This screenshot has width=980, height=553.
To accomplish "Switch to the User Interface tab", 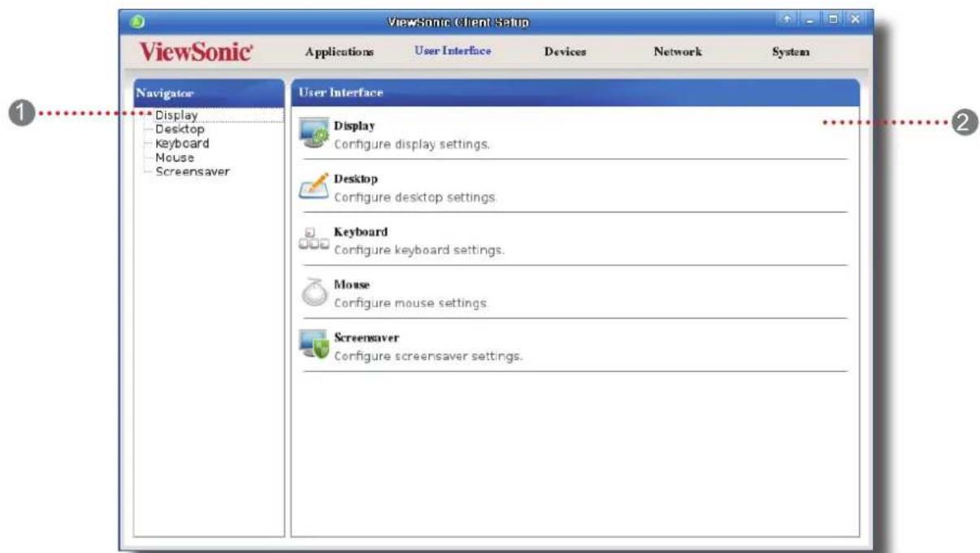I will pyautogui.click(x=453, y=51).
